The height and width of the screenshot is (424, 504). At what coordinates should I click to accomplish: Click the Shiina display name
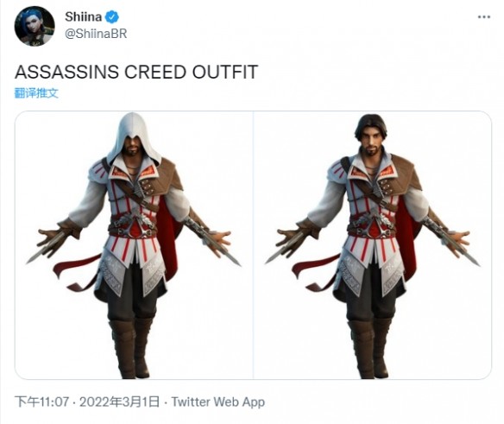pyautogui.click(x=83, y=16)
